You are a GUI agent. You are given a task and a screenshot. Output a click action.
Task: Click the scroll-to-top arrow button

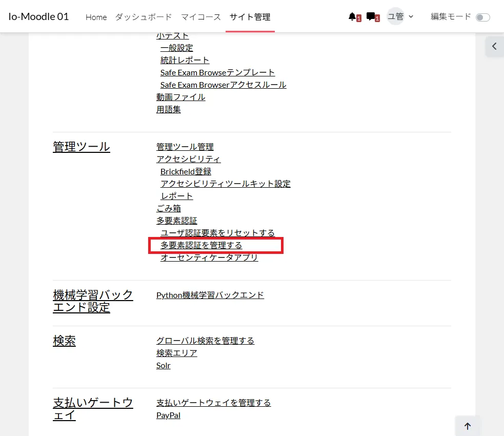tap(468, 426)
